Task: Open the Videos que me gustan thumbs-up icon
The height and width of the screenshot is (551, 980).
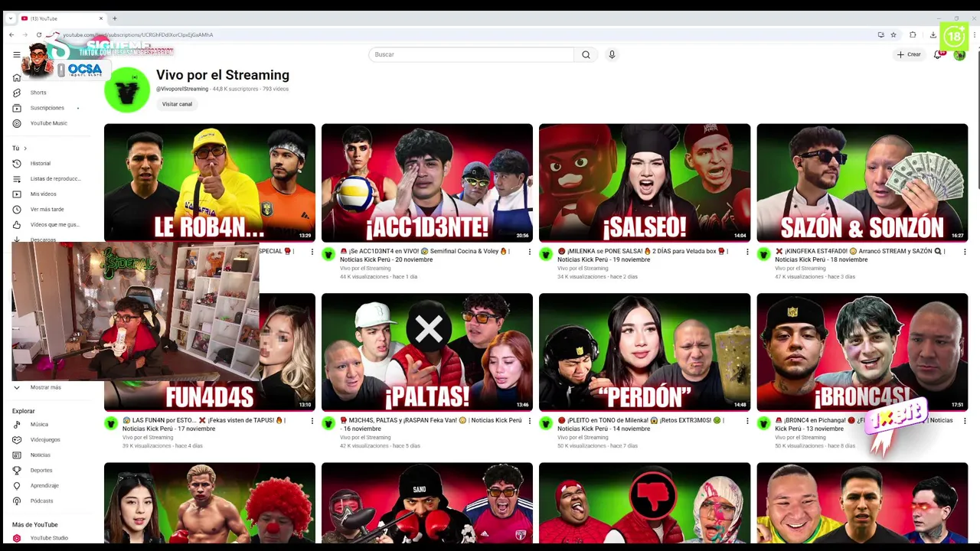Action: (16, 224)
